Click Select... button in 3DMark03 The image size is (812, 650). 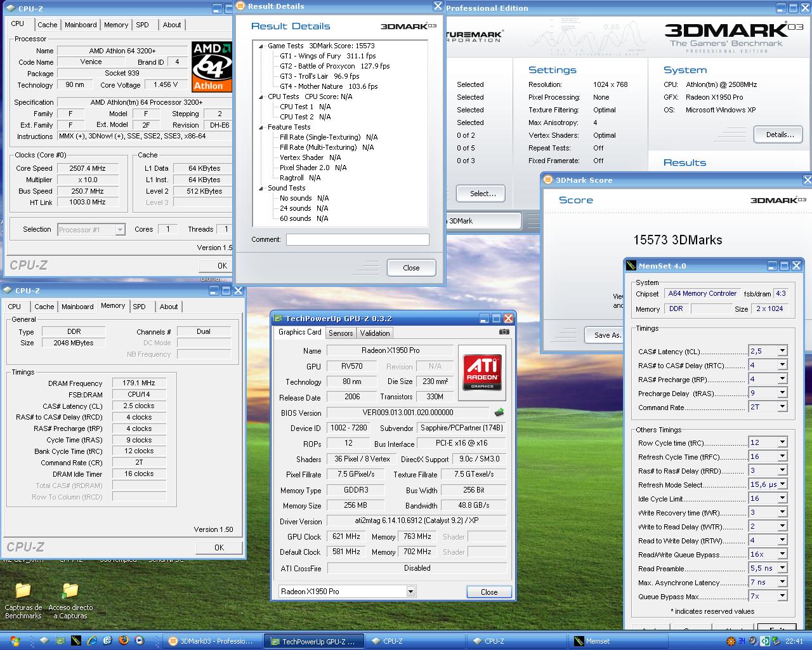pos(483,194)
